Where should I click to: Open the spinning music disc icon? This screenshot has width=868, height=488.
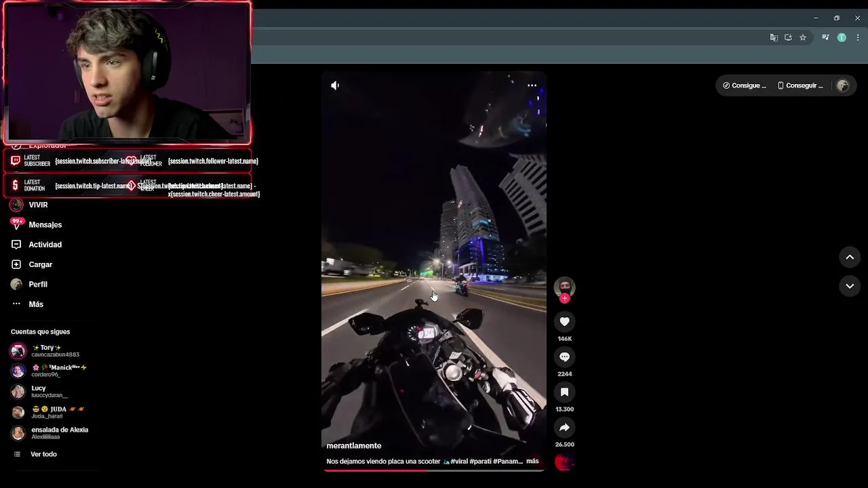pyautogui.click(x=564, y=462)
